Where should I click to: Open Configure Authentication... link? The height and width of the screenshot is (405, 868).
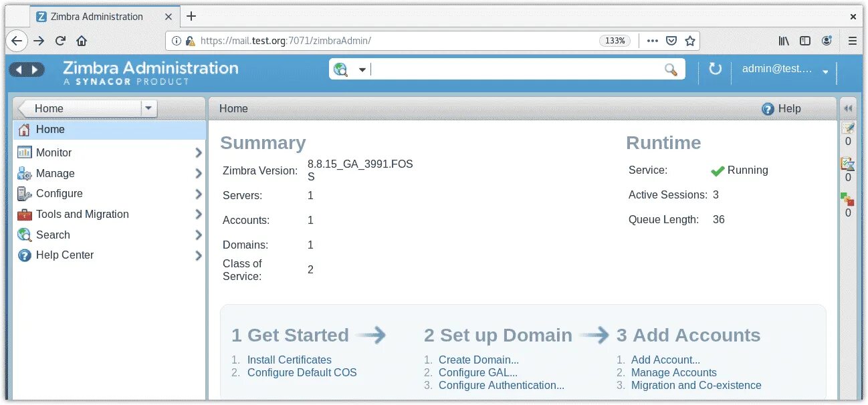pyautogui.click(x=502, y=385)
